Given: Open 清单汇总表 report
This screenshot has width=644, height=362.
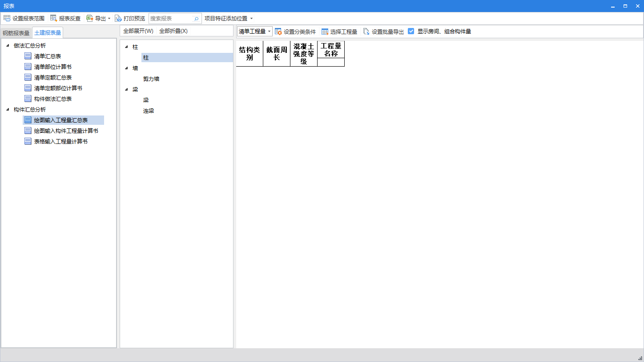Looking at the screenshot, I should click(x=48, y=56).
